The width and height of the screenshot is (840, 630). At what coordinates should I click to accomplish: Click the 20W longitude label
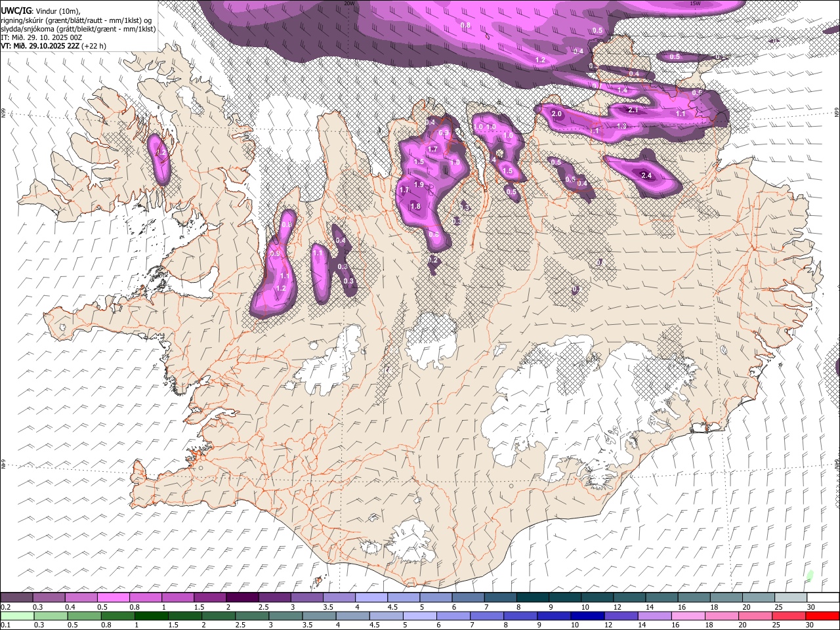click(349, 3)
